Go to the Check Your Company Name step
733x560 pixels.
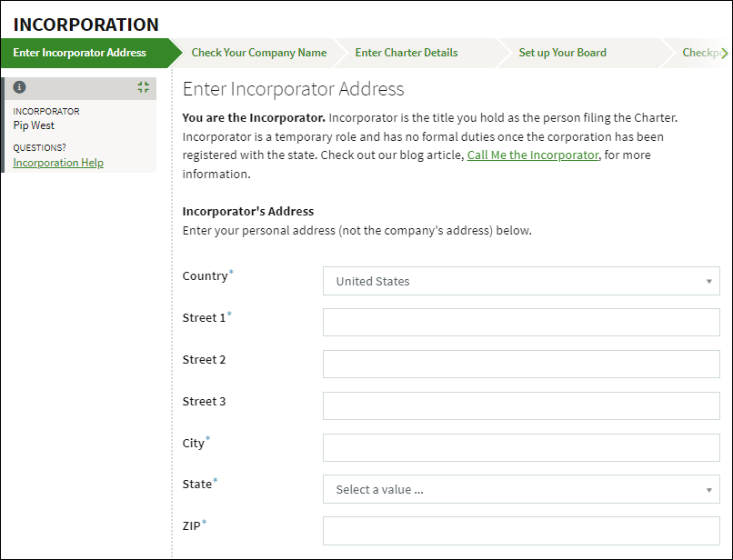coord(259,53)
